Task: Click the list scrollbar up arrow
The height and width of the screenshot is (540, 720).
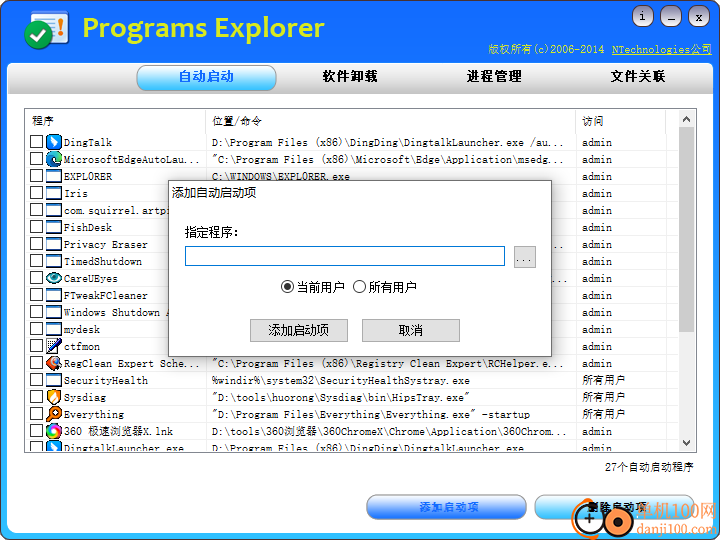Action: (686, 119)
